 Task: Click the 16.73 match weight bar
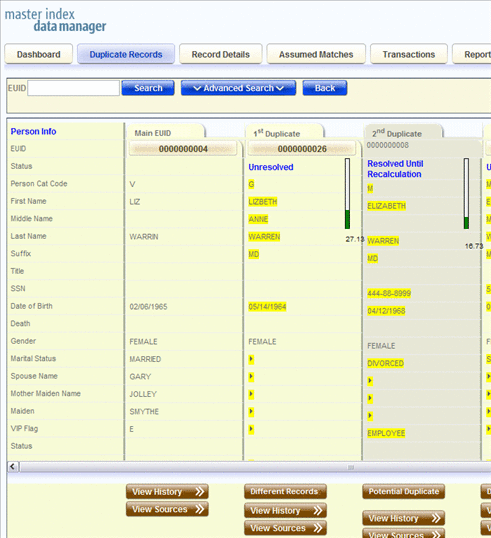coord(466,194)
